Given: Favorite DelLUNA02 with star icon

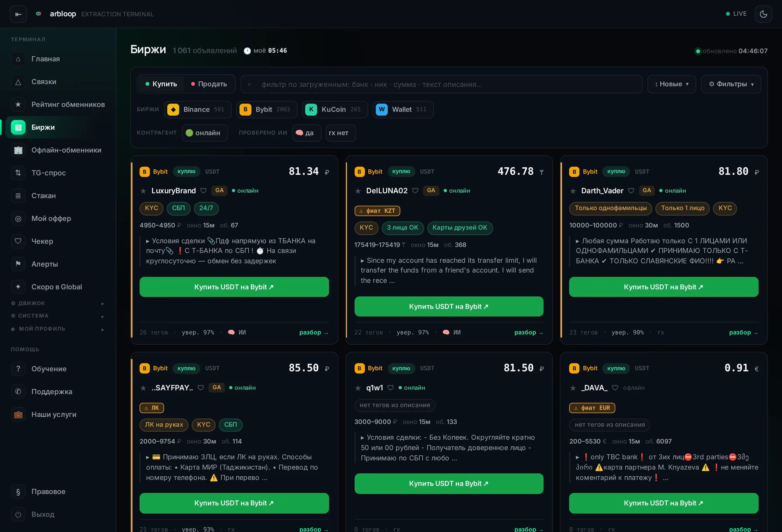Looking at the screenshot, I should [x=358, y=191].
